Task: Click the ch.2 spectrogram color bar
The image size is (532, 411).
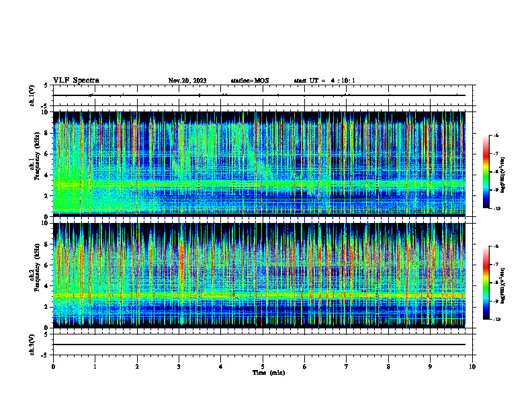Action: [x=486, y=283]
